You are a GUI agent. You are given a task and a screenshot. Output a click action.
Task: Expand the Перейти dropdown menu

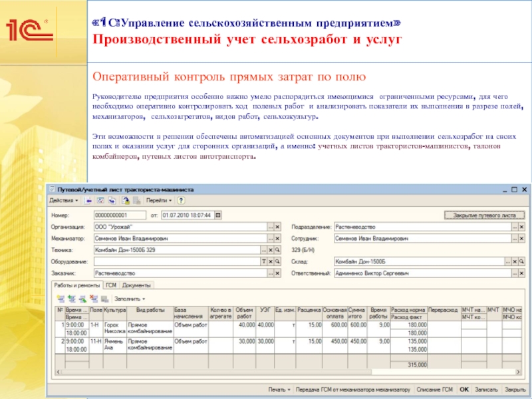[159, 199]
